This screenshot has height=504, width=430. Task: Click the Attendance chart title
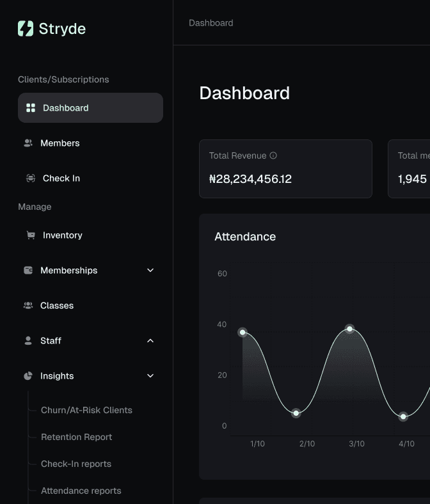245,237
